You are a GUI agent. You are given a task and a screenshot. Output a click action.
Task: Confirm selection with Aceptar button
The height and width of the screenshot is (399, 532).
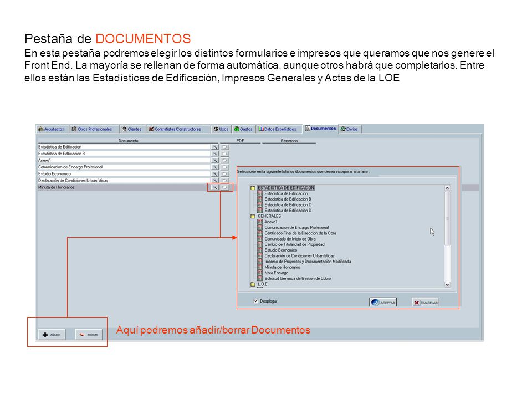click(x=383, y=303)
